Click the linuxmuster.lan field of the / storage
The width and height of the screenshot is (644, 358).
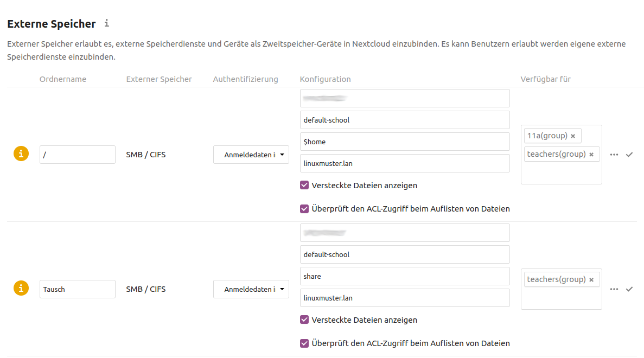tap(405, 163)
